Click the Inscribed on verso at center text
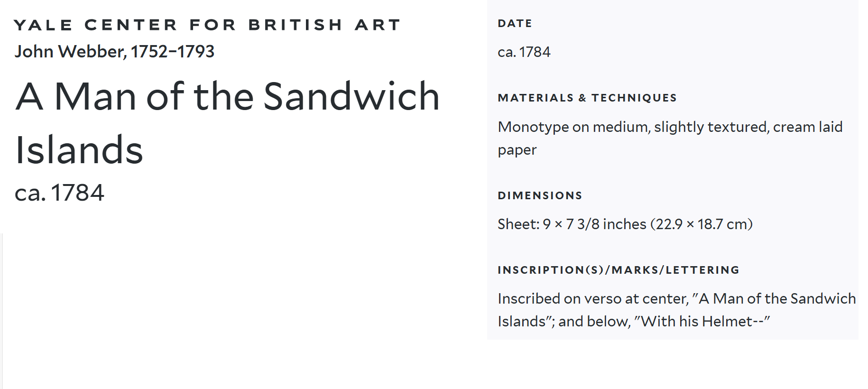This screenshot has height=389, width=868. (593, 298)
